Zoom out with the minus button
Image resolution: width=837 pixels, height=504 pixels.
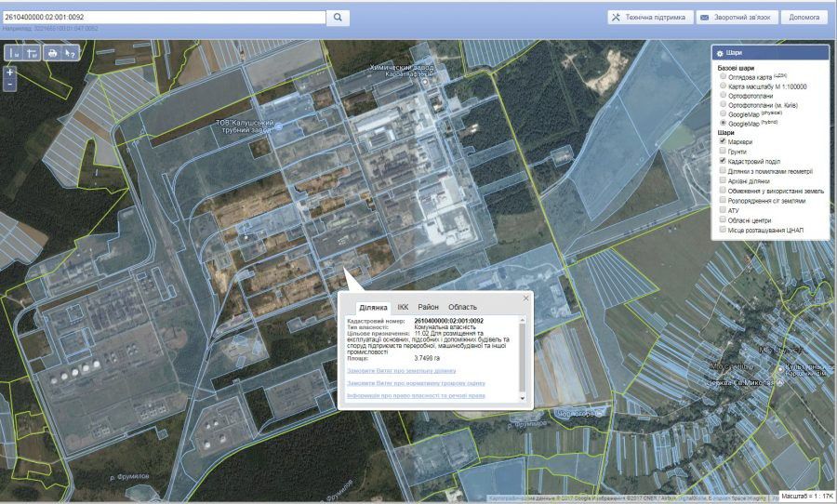pos(10,84)
